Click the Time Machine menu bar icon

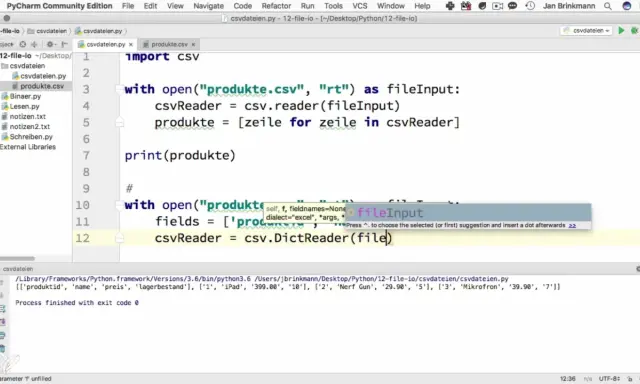530,6
